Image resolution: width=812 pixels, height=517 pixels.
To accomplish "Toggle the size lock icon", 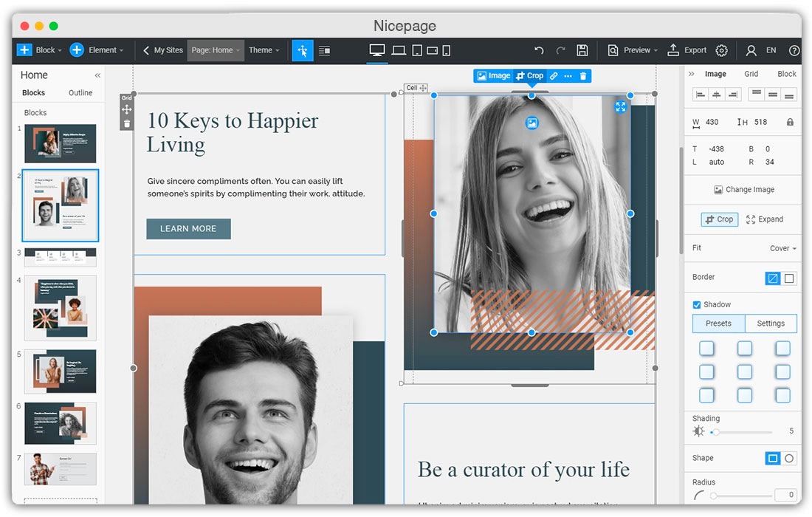I will 790,122.
